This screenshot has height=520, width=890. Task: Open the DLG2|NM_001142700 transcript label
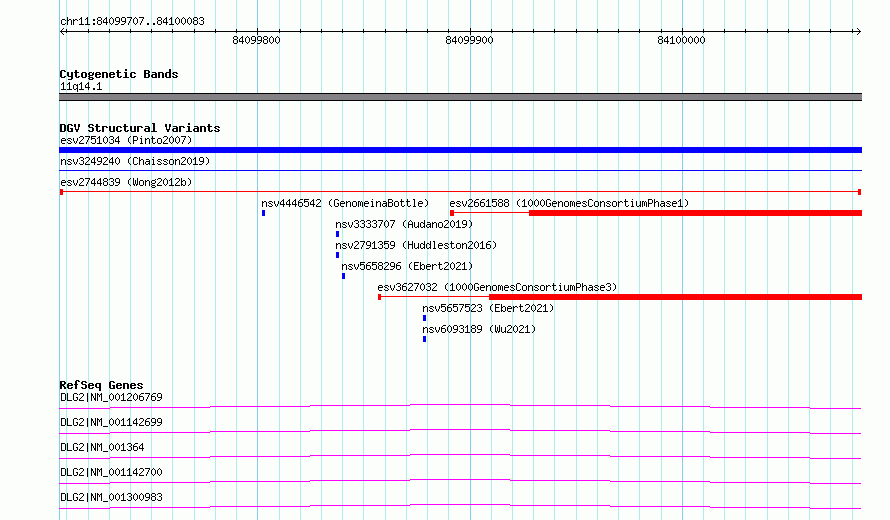click(111, 472)
